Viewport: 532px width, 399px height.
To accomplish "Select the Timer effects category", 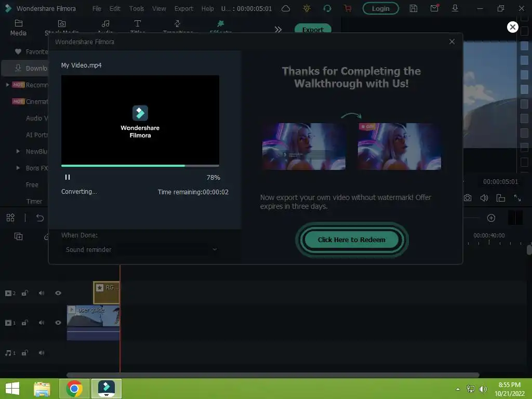I will (x=34, y=201).
